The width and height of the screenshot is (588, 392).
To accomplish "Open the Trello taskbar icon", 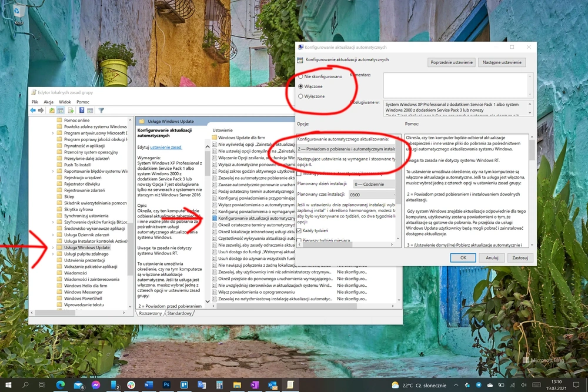I will 184,384.
